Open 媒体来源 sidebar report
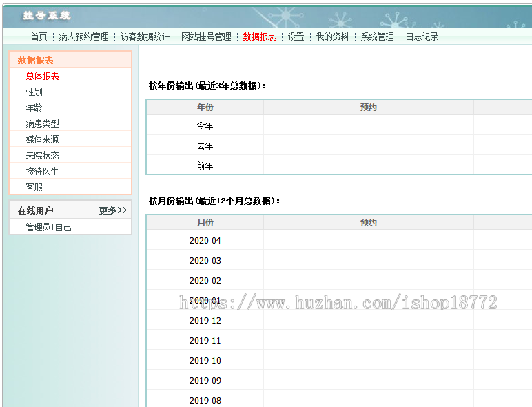 pyautogui.click(x=43, y=139)
